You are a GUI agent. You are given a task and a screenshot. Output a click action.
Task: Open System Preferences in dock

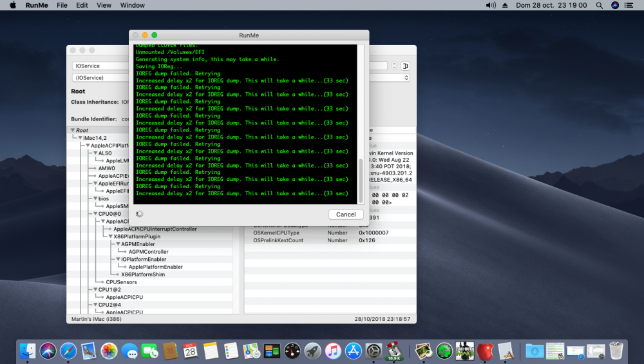[x=374, y=351]
